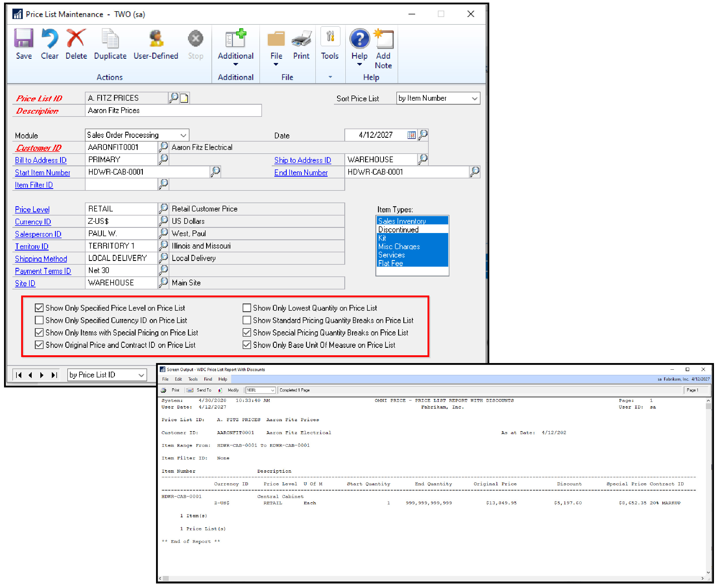
Task: Click the empty Item Filter ID field
Action: coord(121,184)
